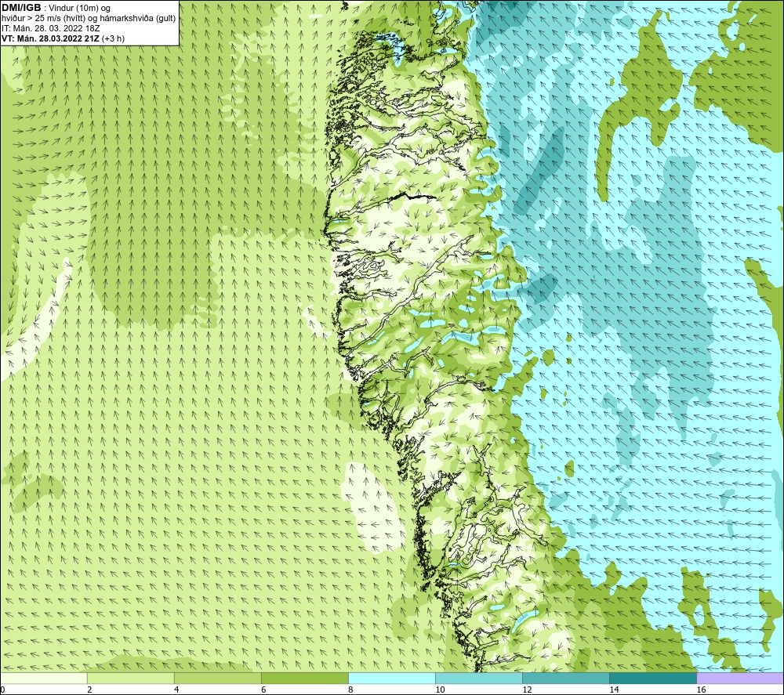Click the dark teal 14–16 legend segment
This screenshot has width=784, height=695.
653,678
